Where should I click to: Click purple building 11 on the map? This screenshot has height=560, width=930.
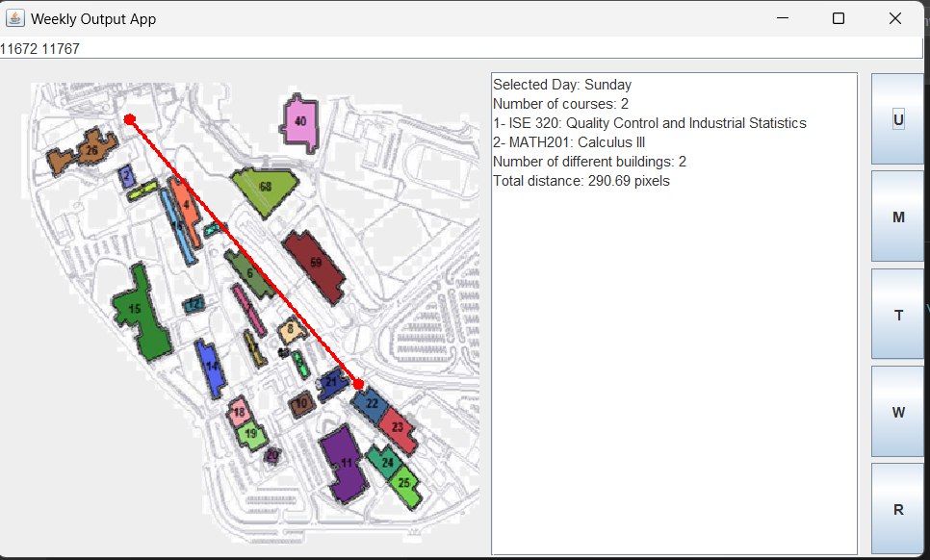(x=345, y=464)
